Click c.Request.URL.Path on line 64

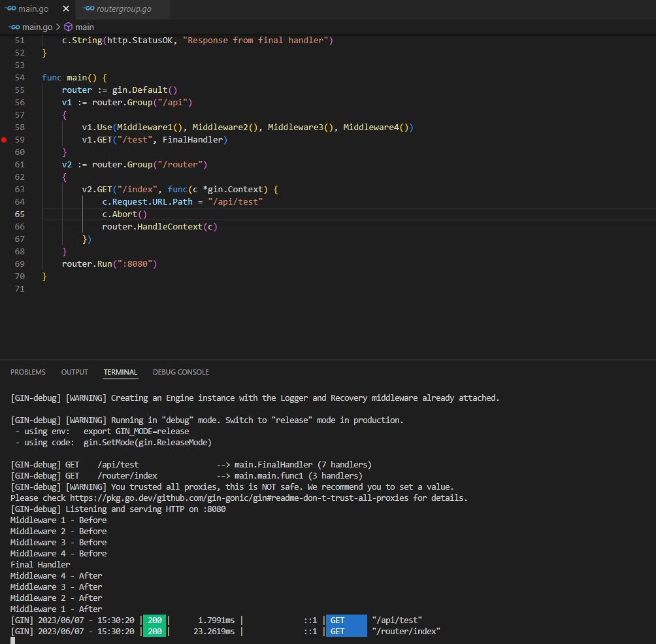(x=147, y=202)
